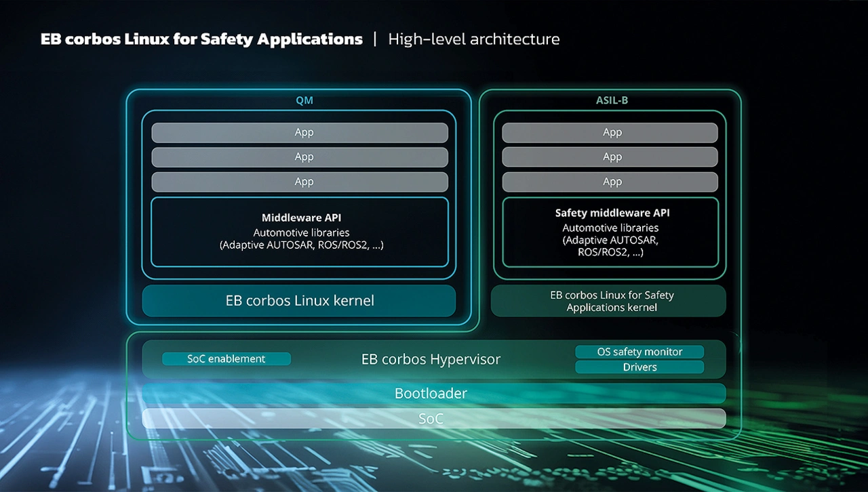Select the middle App box under QM
868x492 pixels.
pyautogui.click(x=300, y=157)
